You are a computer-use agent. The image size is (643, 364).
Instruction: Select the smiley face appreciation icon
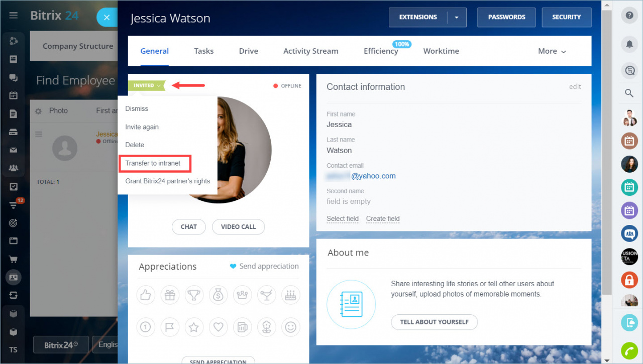click(x=290, y=327)
